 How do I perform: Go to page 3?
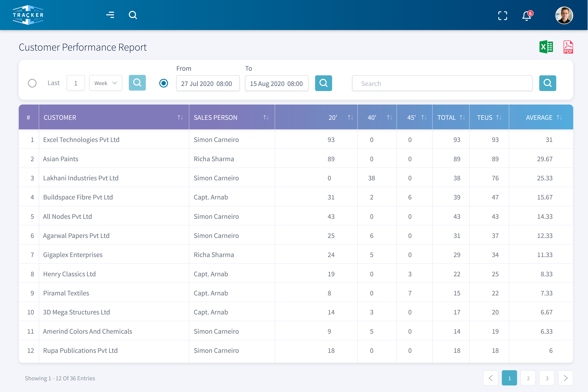point(547,378)
